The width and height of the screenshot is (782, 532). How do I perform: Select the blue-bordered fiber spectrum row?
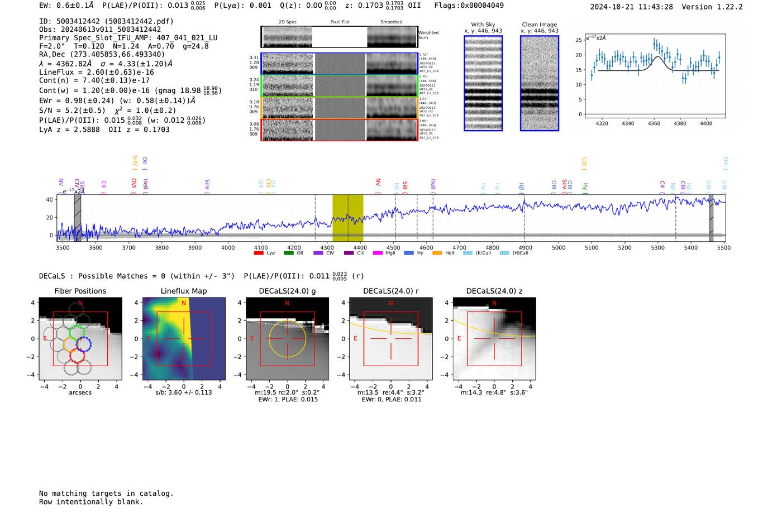(x=339, y=64)
